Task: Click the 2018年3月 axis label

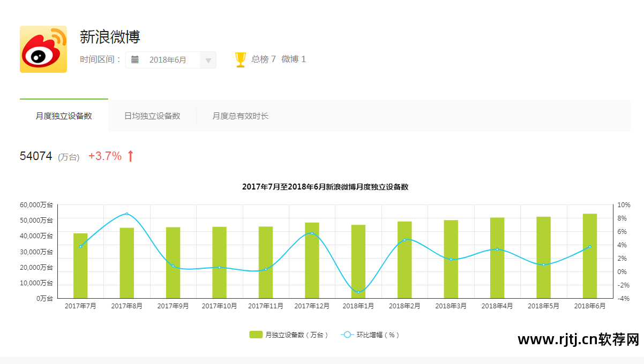Action: (x=451, y=306)
